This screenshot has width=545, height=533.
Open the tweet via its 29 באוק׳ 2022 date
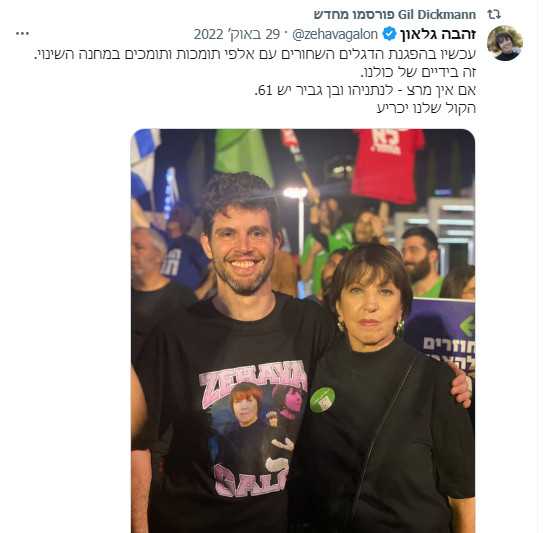point(237,34)
